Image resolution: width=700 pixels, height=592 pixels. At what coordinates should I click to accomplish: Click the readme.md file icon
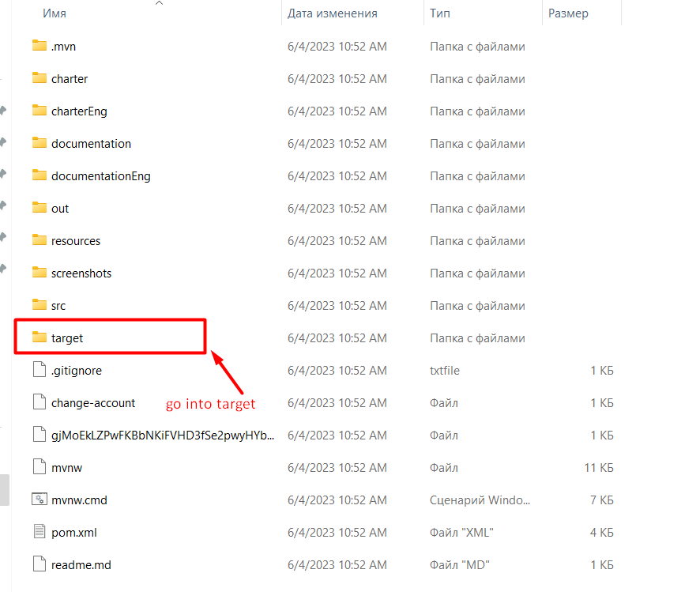click(40, 564)
